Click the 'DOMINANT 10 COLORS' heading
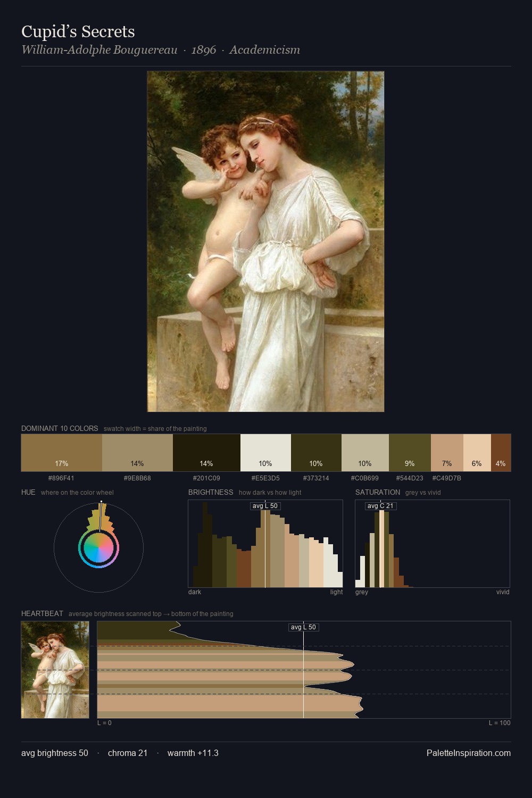Image resolution: width=532 pixels, height=798 pixels. pos(60,428)
